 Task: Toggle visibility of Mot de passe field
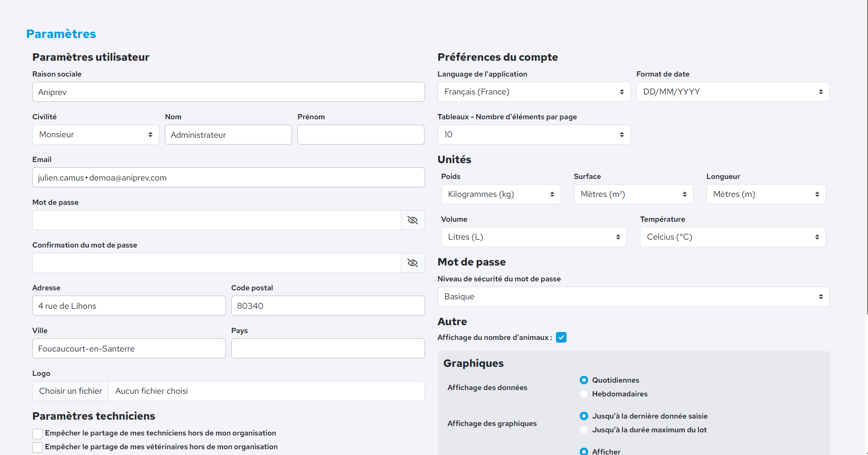coord(412,220)
